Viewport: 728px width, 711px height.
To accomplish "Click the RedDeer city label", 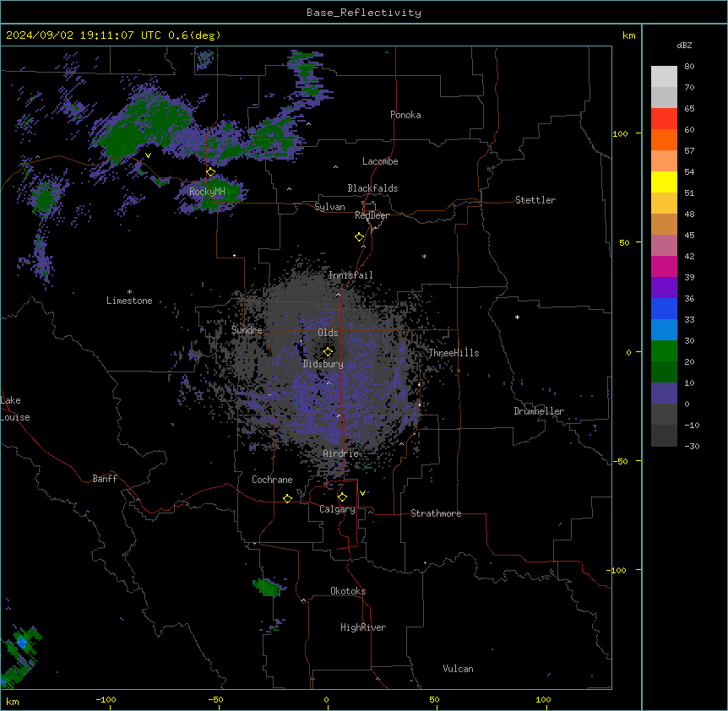I will tap(372, 215).
